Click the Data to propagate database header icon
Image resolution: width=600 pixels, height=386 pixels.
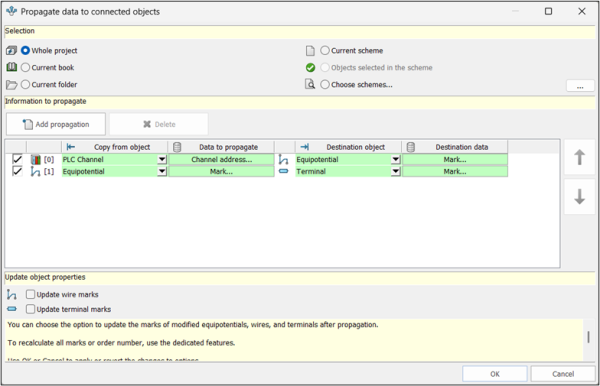click(x=177, y=147)
